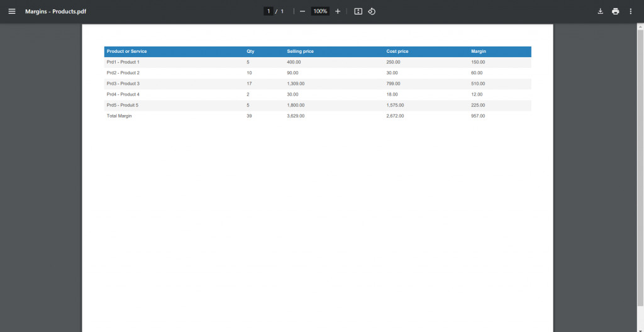
Task: Click the 'Cost price' column header
Action: point(397,52)
